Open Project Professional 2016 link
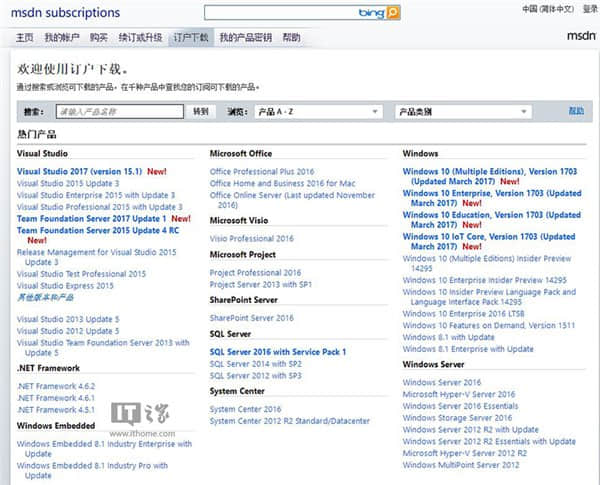Viewport: 600px width, 485px height. (255, 273)
